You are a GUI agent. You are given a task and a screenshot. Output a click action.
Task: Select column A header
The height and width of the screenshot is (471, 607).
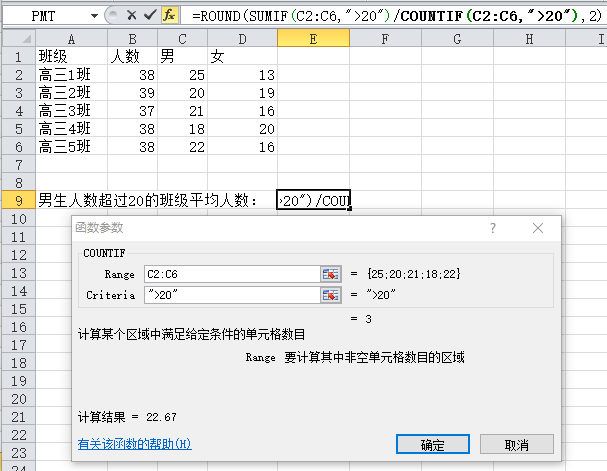click(x=71, y=39)
